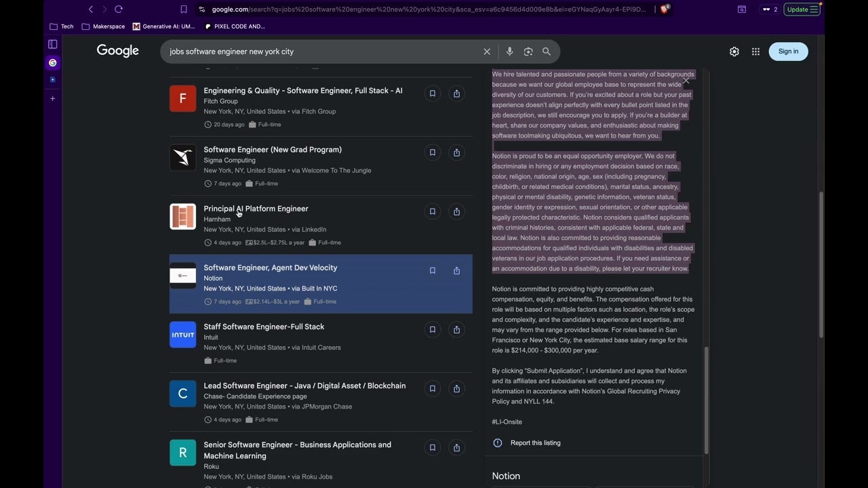Share the Chase Lead Software Engineer job
Viewport: 868px width, 488px height.
(456, 388)
